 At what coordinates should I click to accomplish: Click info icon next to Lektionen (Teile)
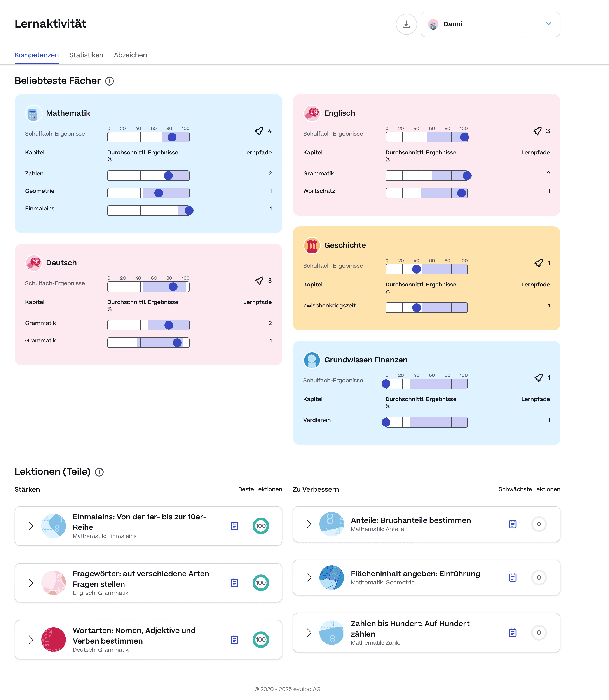99,472
